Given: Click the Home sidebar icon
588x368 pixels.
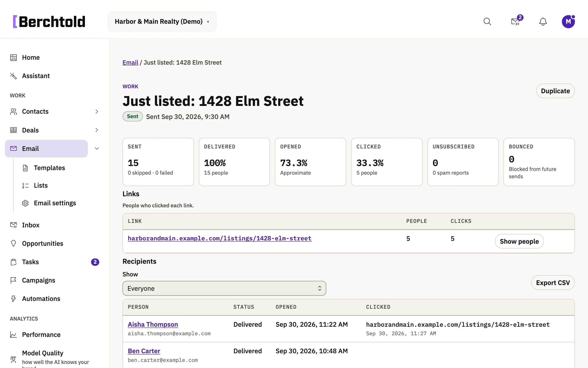Looking at the screenshot, I should pyautogui.click(x=13, y=57).
